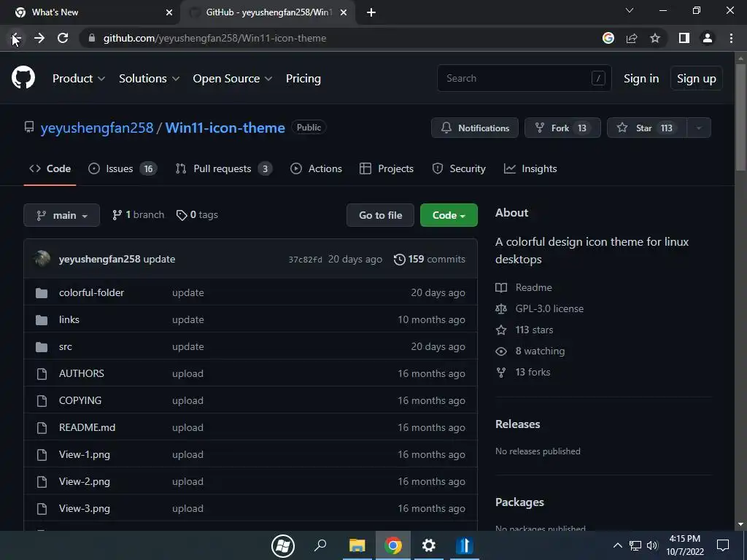The width and height of the screenshot is (747, 560).
Task: Bookmark this page with star icon
Action: click(655, 38)
